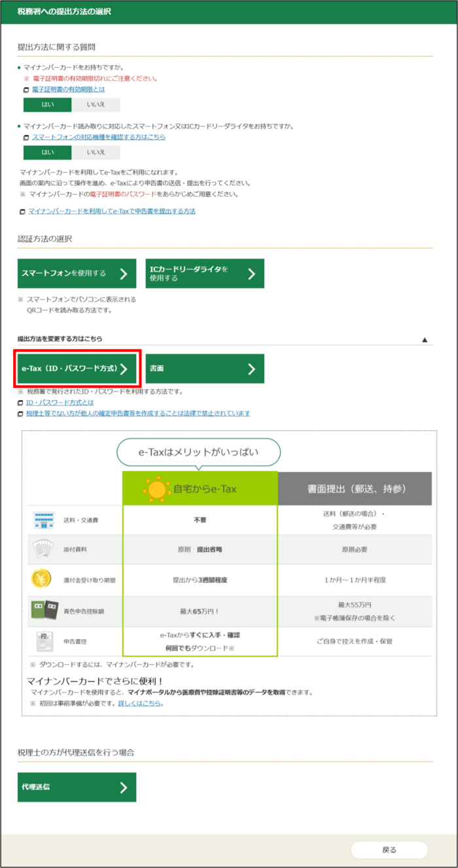Click the スマートフォンを使用する button

click(x=77, y=274)
